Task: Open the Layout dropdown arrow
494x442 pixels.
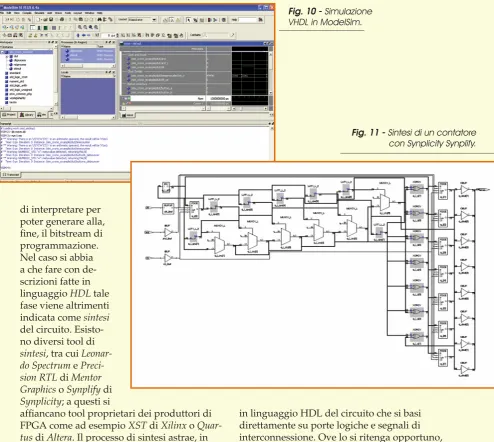Action: point(154,20)
